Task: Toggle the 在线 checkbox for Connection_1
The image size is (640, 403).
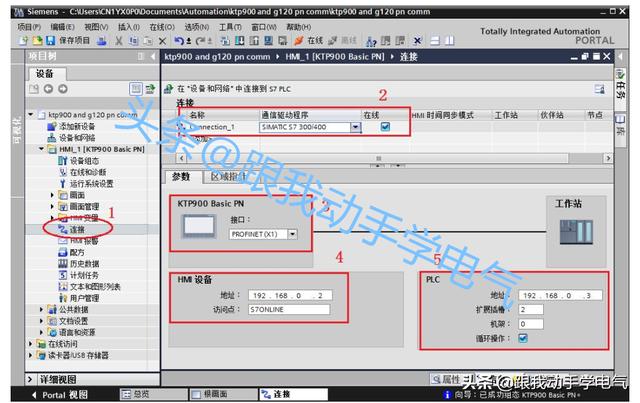Action: [x=385, y=127]
